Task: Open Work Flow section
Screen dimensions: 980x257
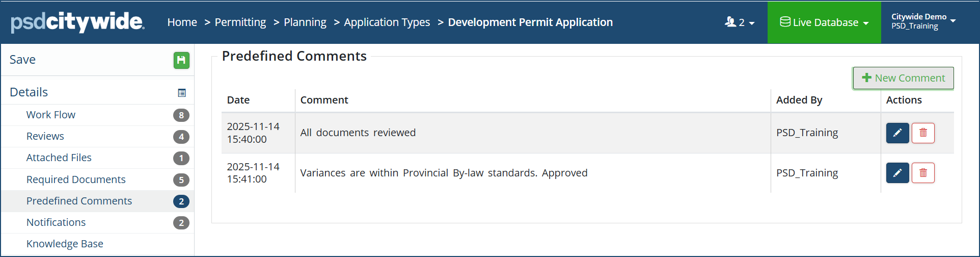Action: click(x=51, y=115)
